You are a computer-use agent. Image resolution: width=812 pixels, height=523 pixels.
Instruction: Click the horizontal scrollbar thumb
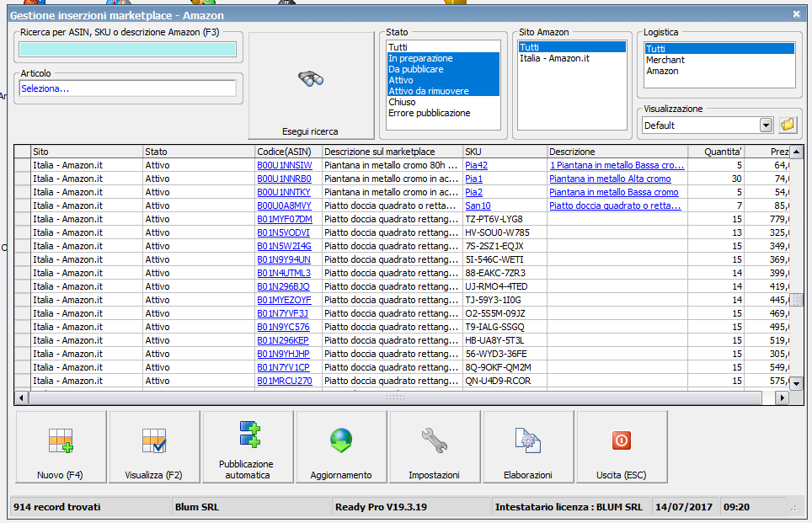click(x=396, y=398)
